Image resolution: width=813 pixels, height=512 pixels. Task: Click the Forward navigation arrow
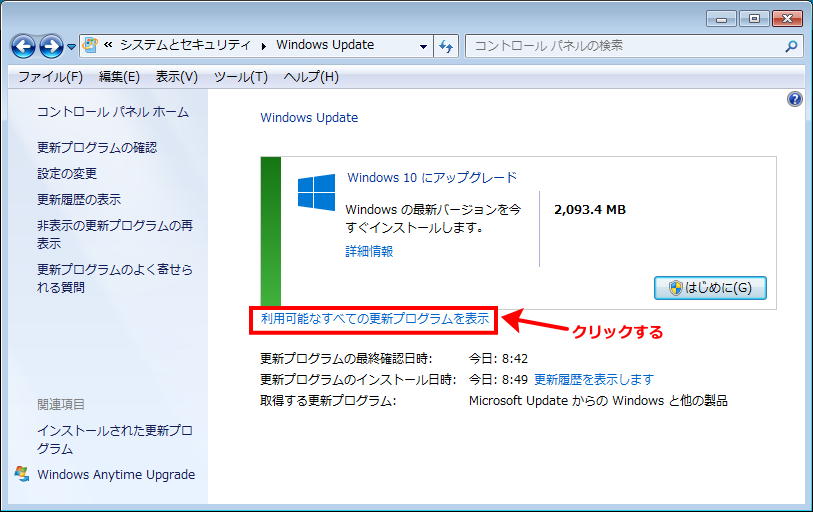click(x=51, y=47)
